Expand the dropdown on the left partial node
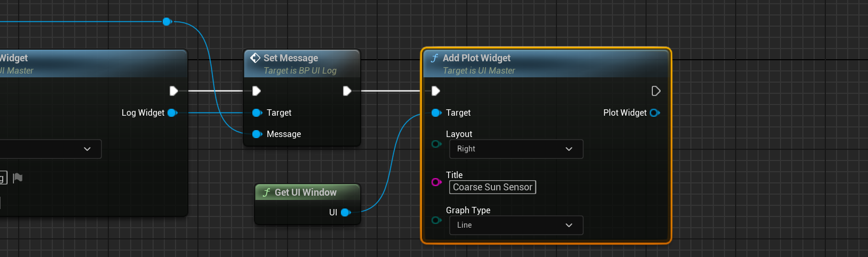This screenshot has height=257, width=868. click(87, 149)
